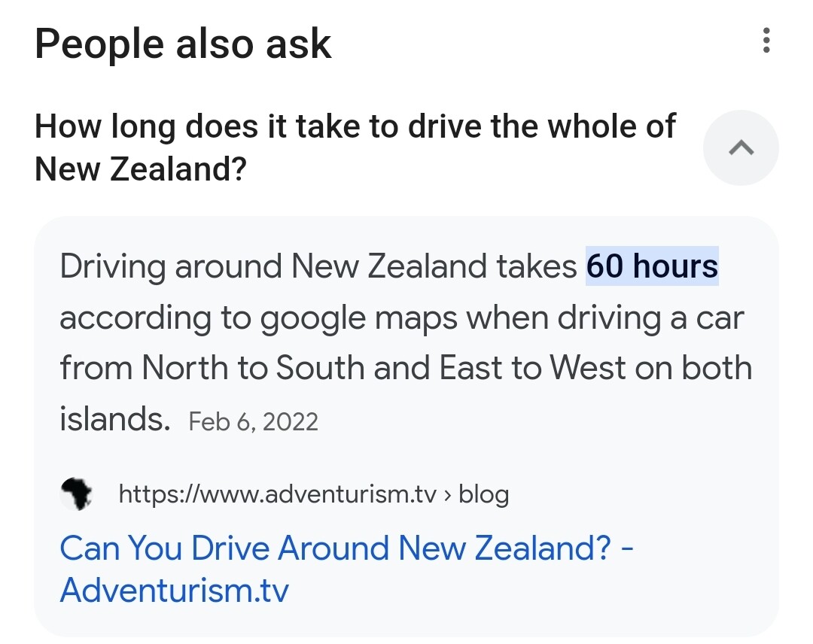Image resolution: width=813 pixels, height=644 pixels.
Task: Click 'driving a car' in the snippet
Action: (x=650, y=318)
